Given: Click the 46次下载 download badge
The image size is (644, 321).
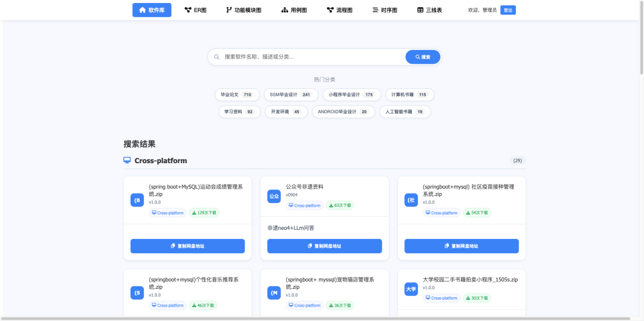Looking at the screenshot, I should [x=203, y=306].
